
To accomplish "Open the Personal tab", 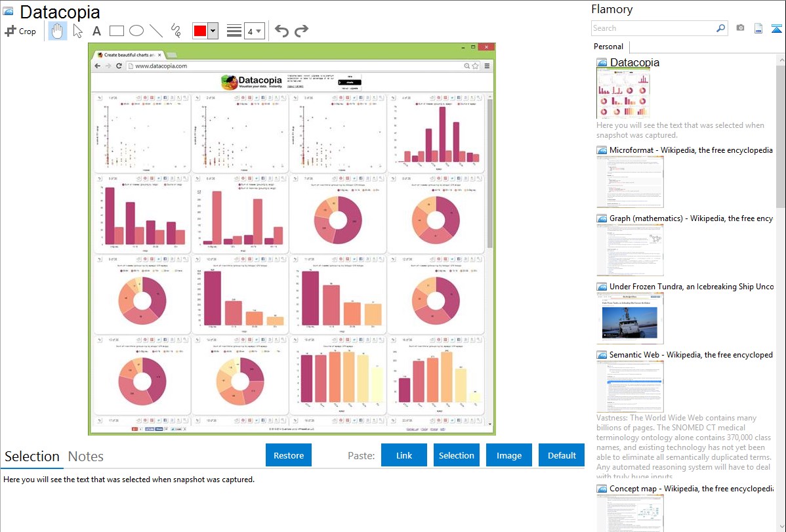I will 609,47.
